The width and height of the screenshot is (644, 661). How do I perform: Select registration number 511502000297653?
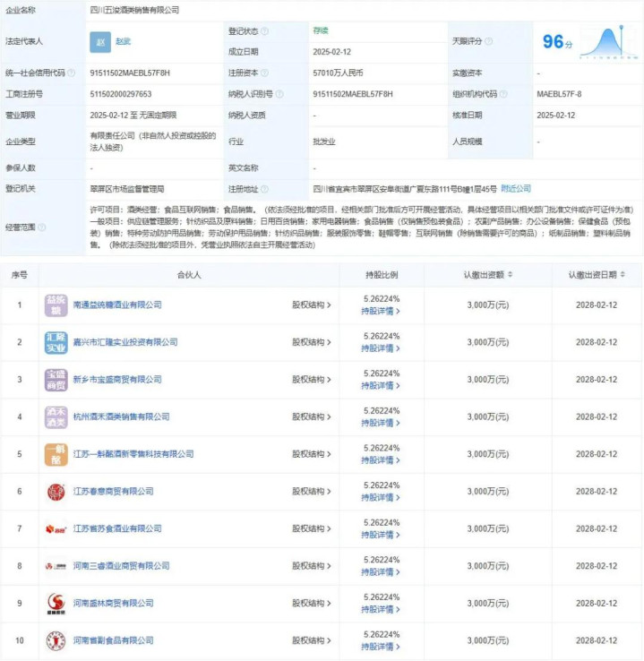tap(121, 94)
